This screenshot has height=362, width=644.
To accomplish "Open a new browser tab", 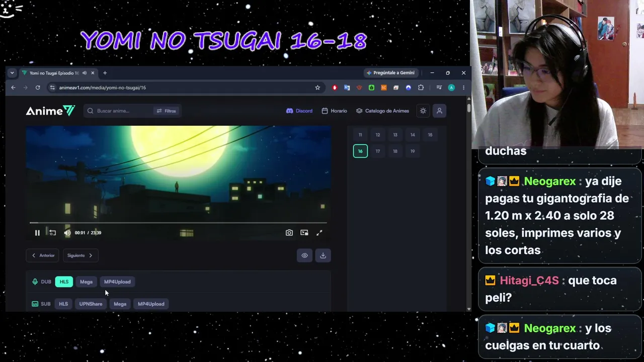I will click(105, 73).
